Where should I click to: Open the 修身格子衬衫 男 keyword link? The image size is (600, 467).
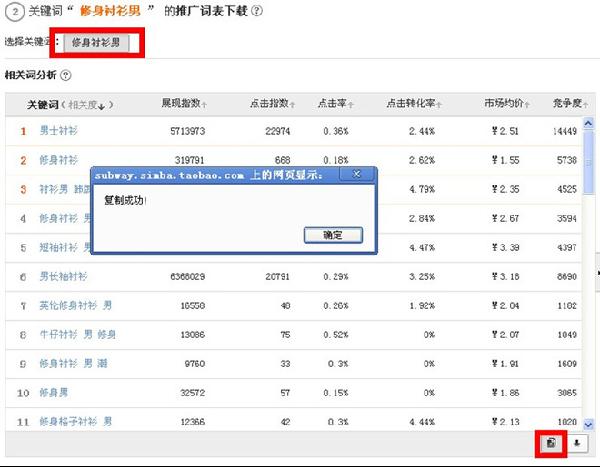(75, 422)
